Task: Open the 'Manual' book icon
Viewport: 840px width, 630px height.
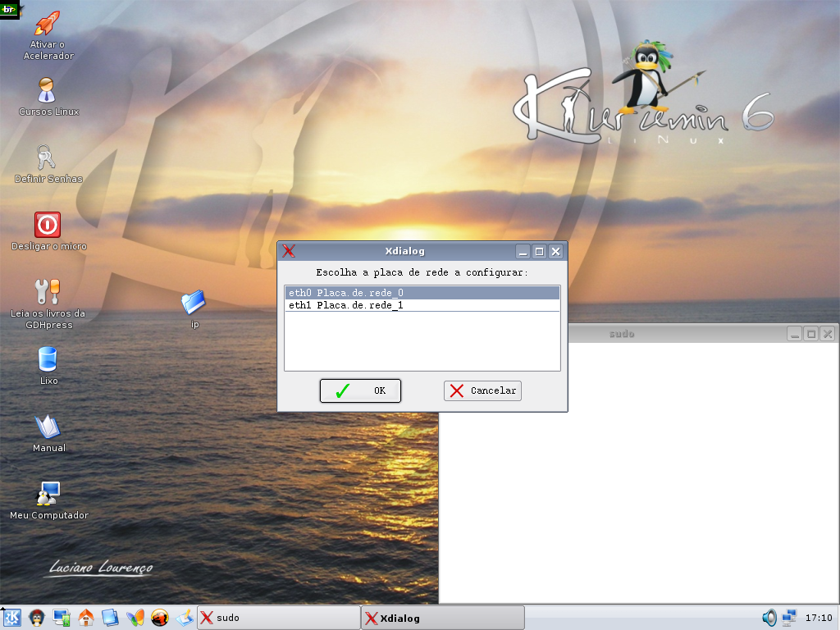Action: 48,427
